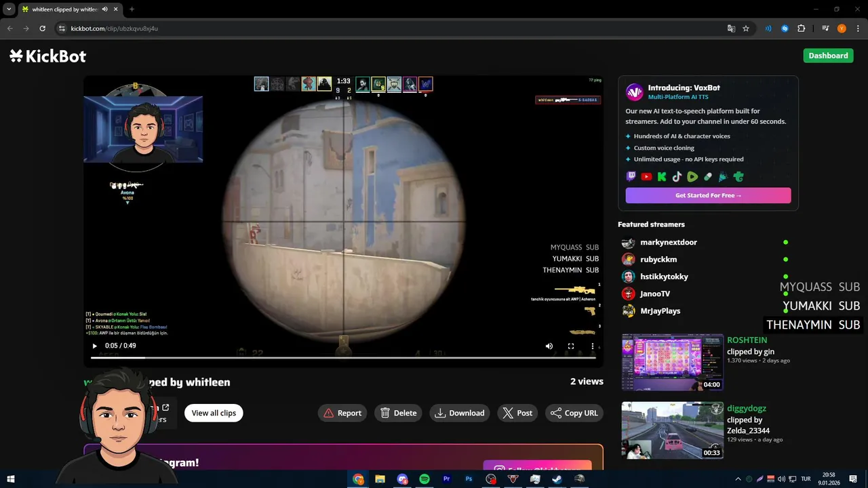
Task: Open File Explorer from taskbar
Action: (x=380, y=479)
